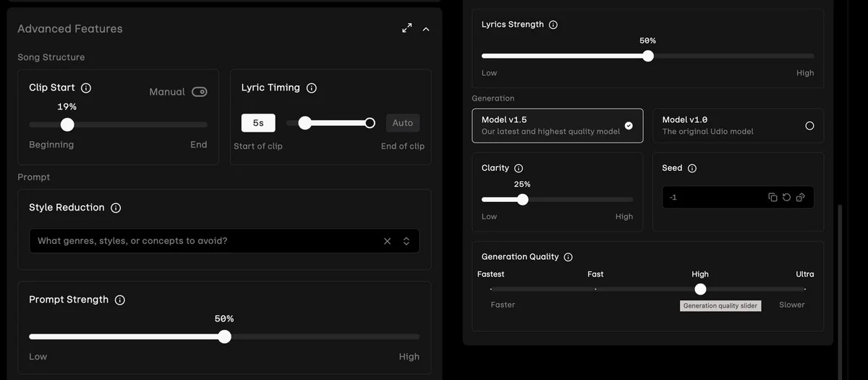Click the Style Reduction info icon

click(116, 208)
